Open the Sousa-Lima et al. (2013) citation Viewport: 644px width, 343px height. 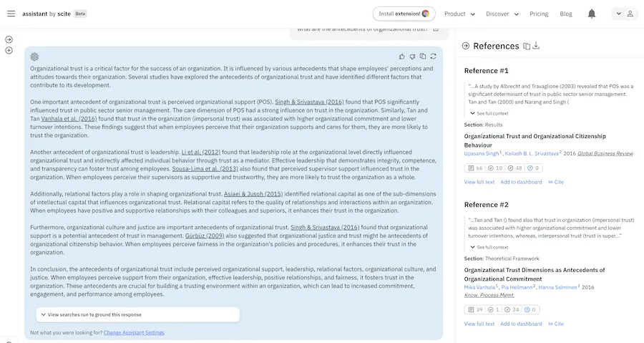click(205, 169)
